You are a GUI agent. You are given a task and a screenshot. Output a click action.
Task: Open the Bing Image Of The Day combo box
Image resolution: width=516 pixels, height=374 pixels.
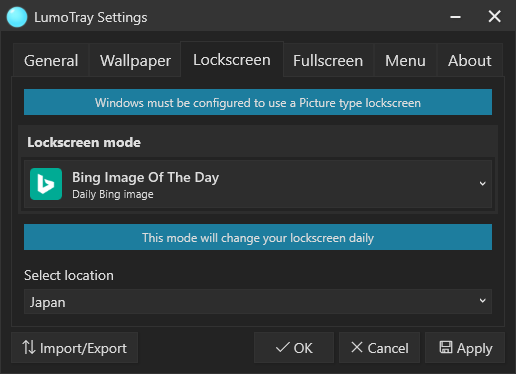click(x=258, y=184)
